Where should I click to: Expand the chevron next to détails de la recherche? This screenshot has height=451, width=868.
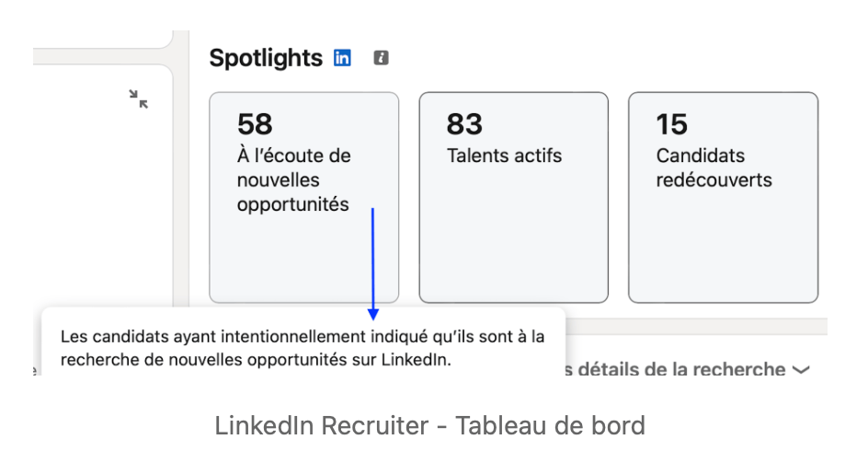pos(801,370)
